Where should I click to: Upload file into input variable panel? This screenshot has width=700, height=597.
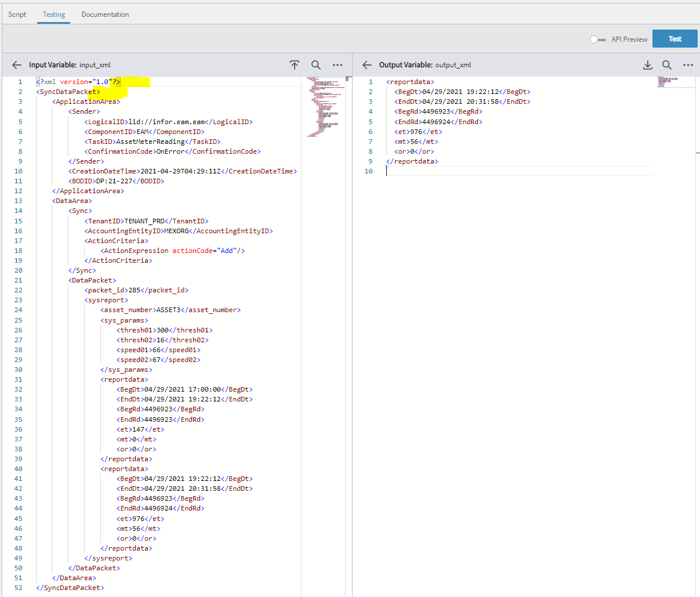pos(295,65)
